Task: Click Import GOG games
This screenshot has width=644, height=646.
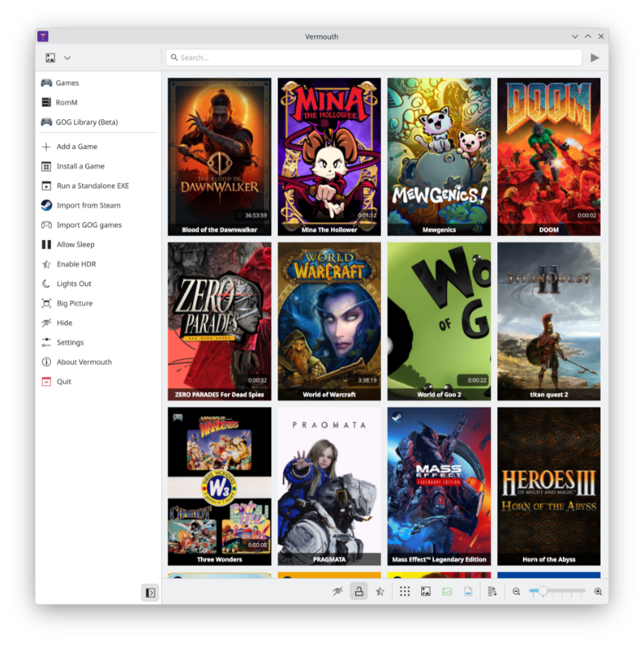Action: coord(98,225)
